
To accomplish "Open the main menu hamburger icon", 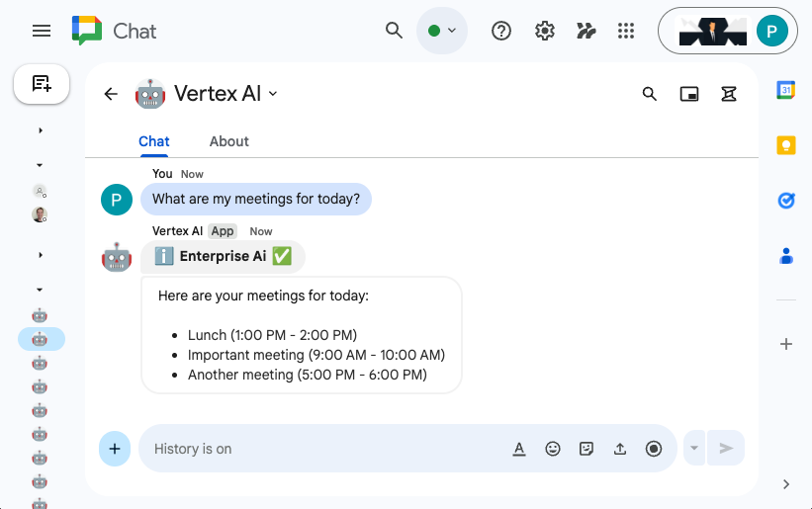I will click(42, 31).
